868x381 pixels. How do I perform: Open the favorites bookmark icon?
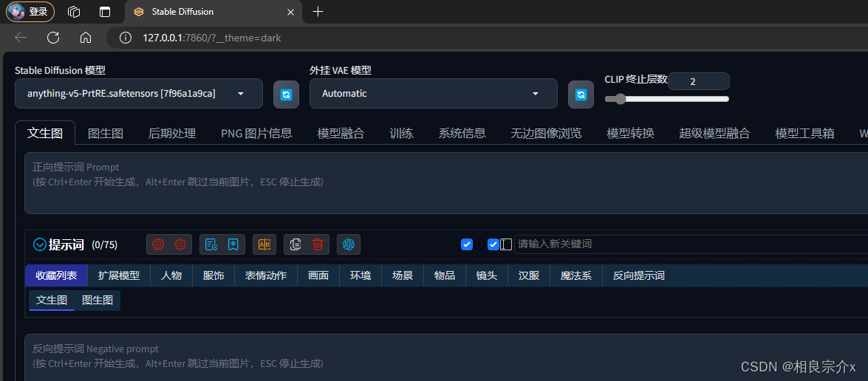tap(233, 244)
